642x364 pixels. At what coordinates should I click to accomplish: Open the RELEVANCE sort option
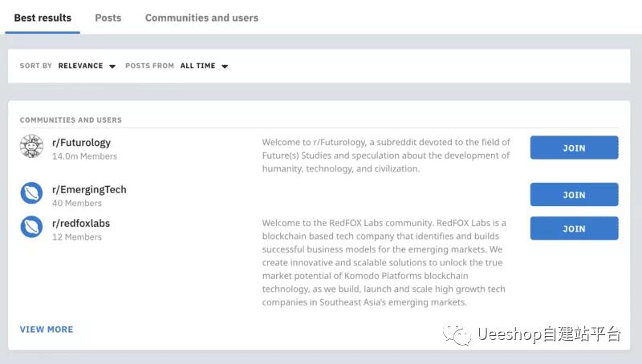(x=81, y=66)
